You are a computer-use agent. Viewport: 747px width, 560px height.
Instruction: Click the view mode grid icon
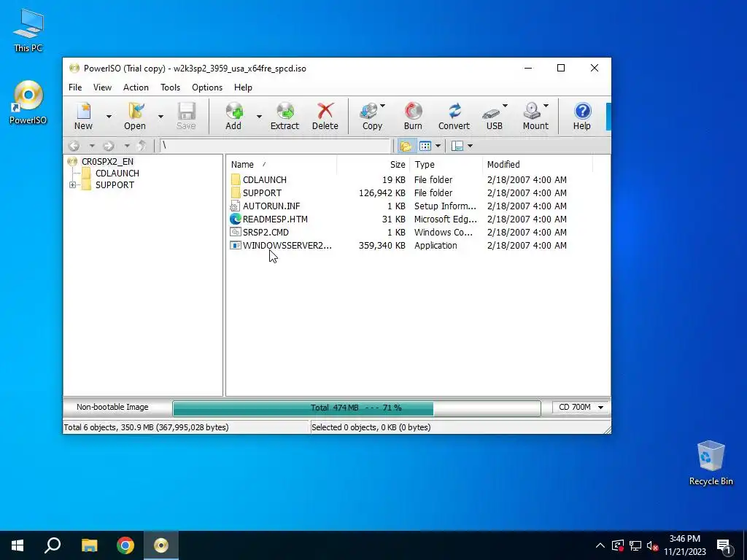(x=425, y=146)
